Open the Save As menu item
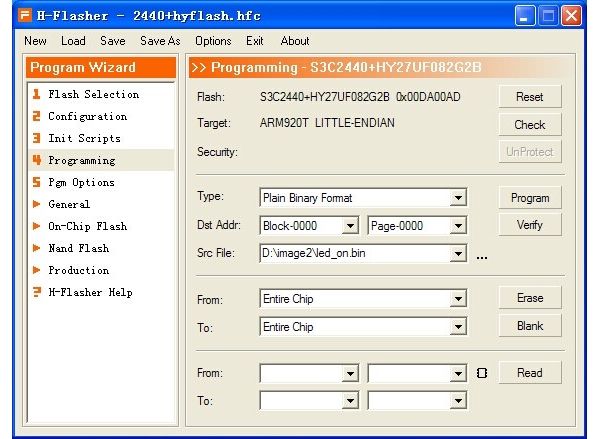The height and width of the screenshot is (439, 600). pyautogui.click(x=160, y=41)
